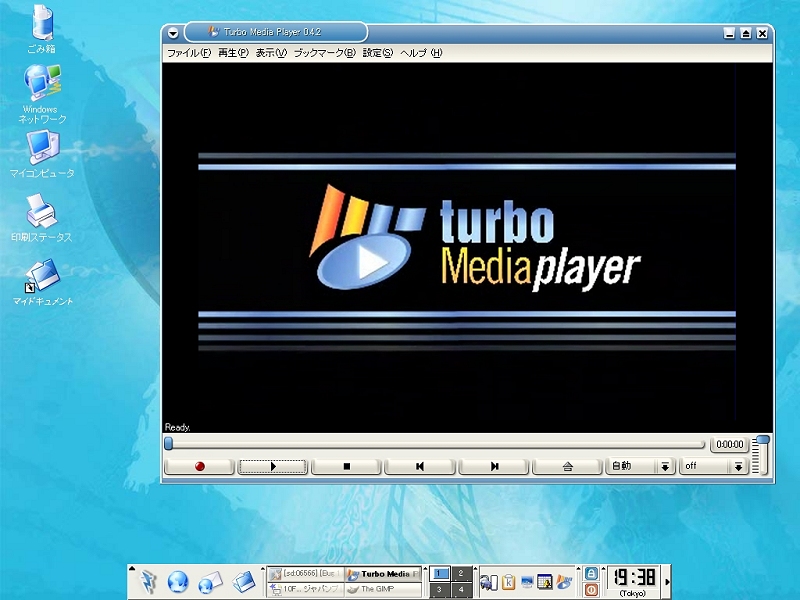This screenshot has height=600, width=800.
Task: Open the ファイル(F) menu
Action: pyautogui.click(x=189, y=53)
